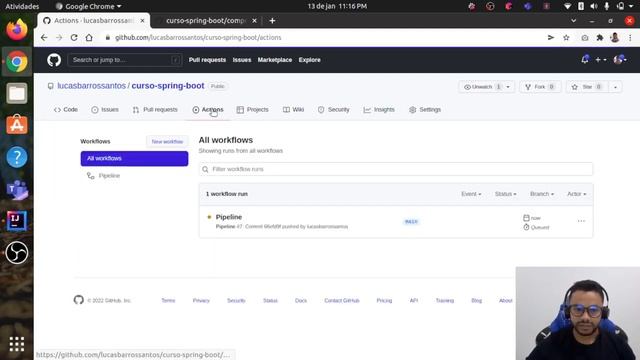Show applications grid in dock
This screenshot has width=640, height=360.
pyautogui.click(x=17, y=344)
